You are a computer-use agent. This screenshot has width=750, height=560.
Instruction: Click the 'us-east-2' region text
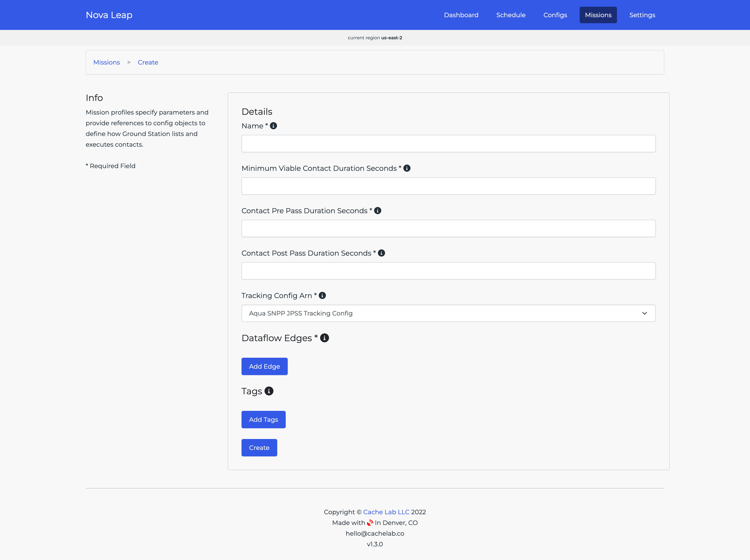point(392,38)
